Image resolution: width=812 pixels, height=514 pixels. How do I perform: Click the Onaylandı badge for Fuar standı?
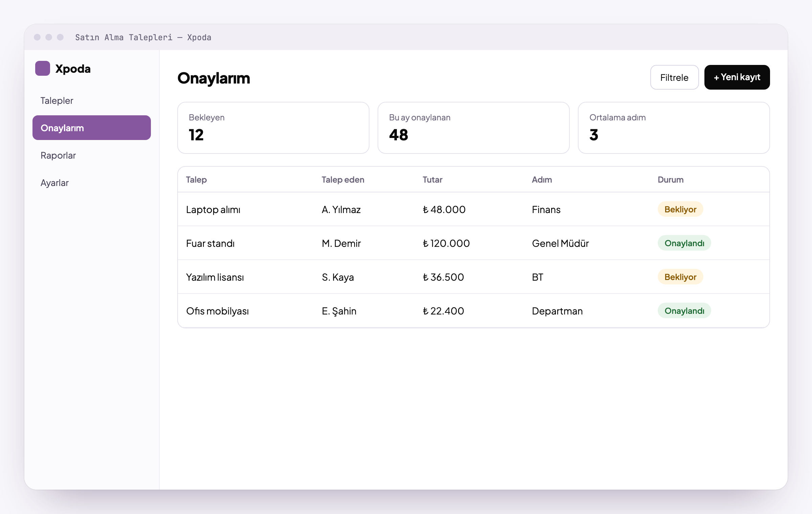[684, 243]
